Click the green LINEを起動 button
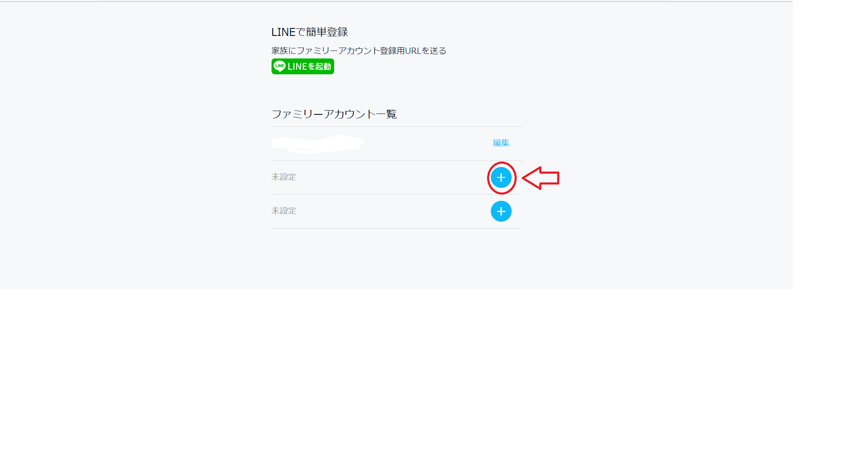 point(302,66)
